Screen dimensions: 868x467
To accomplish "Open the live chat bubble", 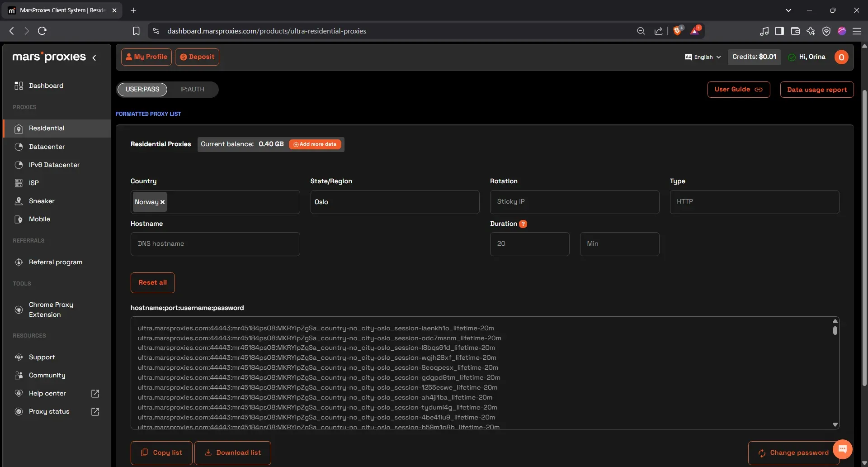I will (x=843, y=449).
